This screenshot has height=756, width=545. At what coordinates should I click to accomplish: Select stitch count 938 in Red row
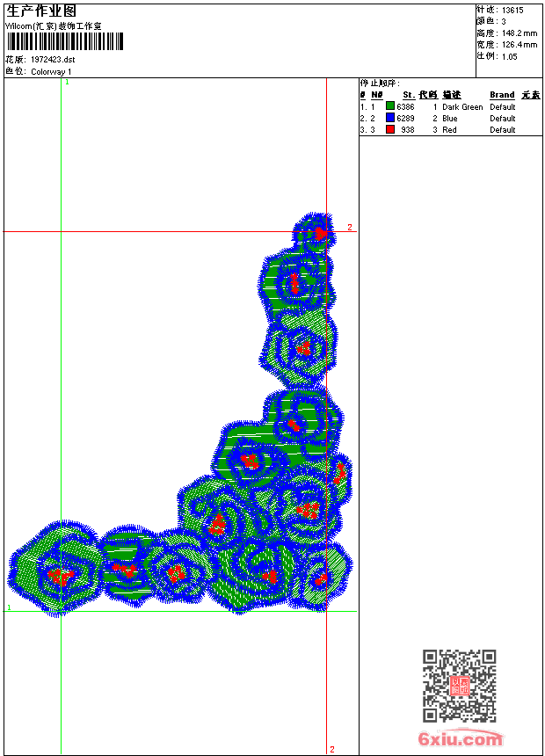[x=408, y=130]
